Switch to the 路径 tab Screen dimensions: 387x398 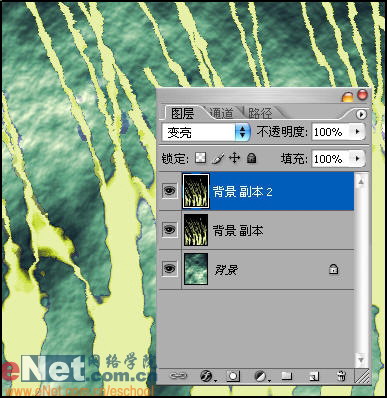tap(260, 113)
